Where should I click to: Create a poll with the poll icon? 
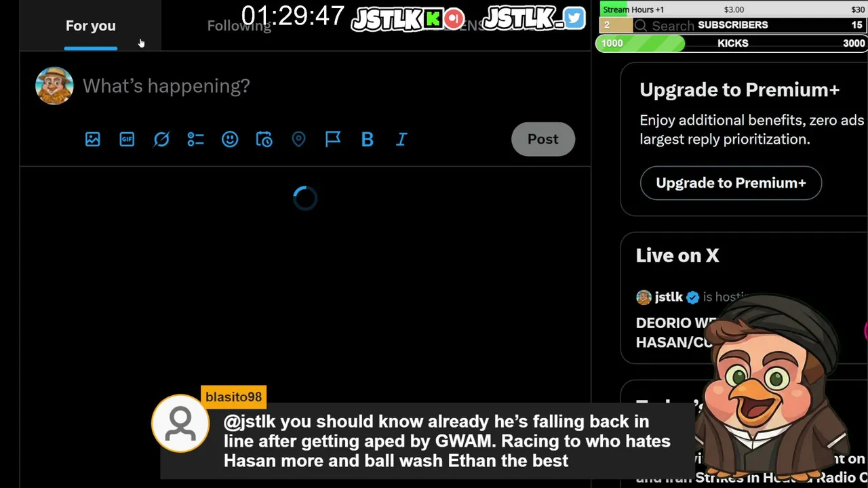196,139
